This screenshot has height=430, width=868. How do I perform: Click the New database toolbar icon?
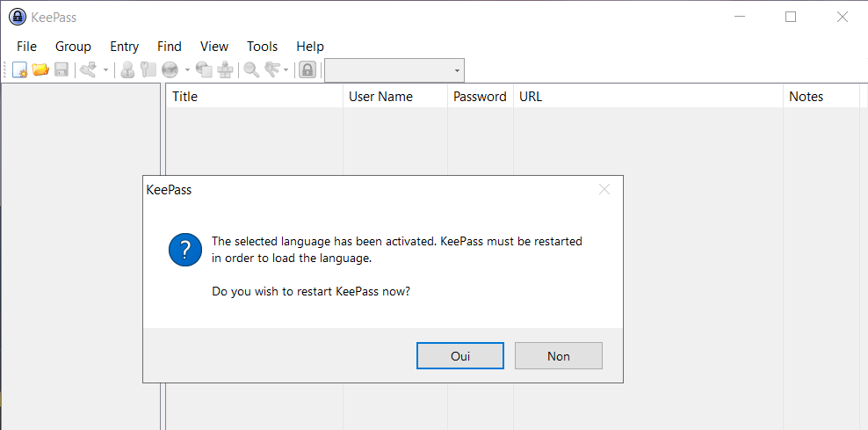click(19, 70)
